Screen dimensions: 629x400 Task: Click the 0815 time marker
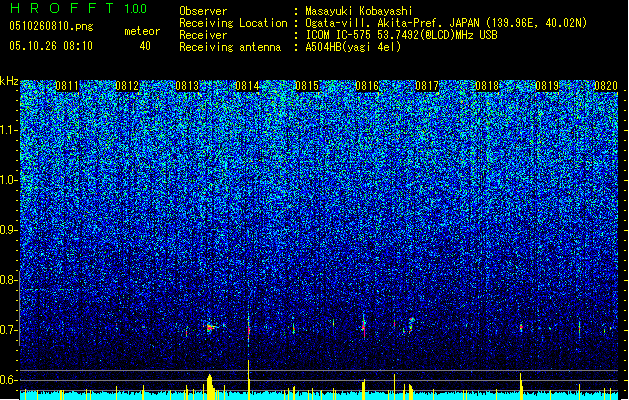coord(307,86)
